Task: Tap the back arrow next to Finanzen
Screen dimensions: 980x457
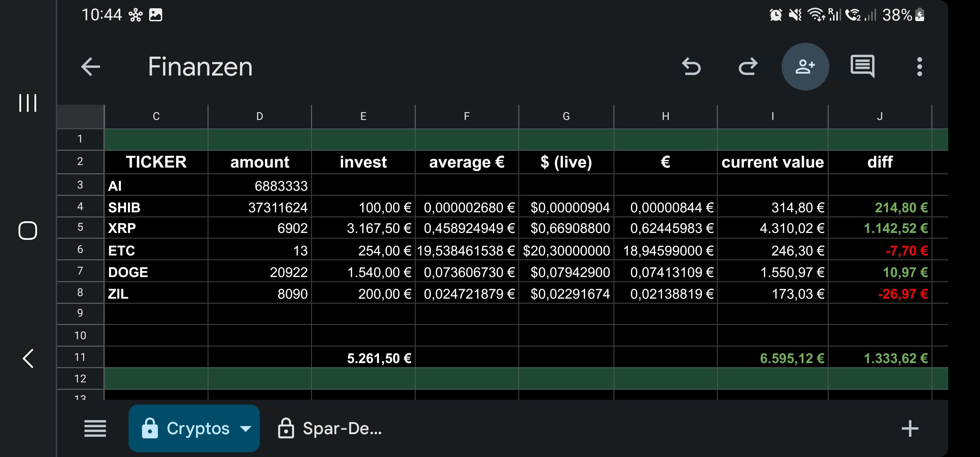Action: (90, 67)
